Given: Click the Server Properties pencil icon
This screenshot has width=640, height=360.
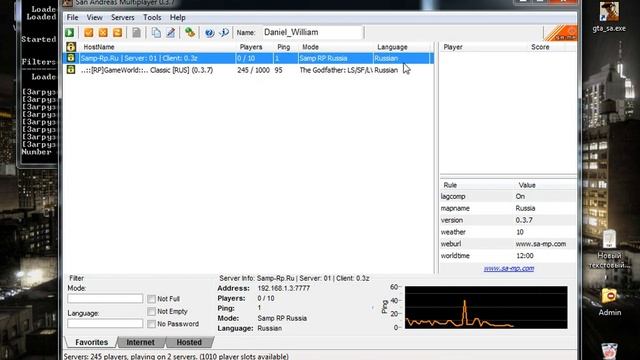Looking at the screenshot, I should 171,32.
